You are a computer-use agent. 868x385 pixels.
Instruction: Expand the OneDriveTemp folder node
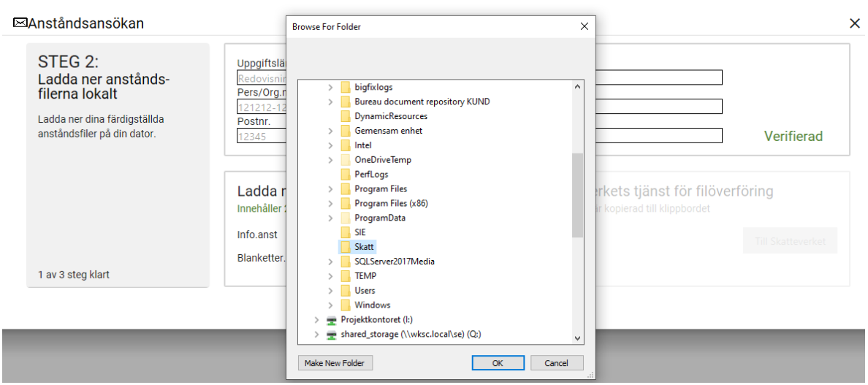[x=330, y=160]
